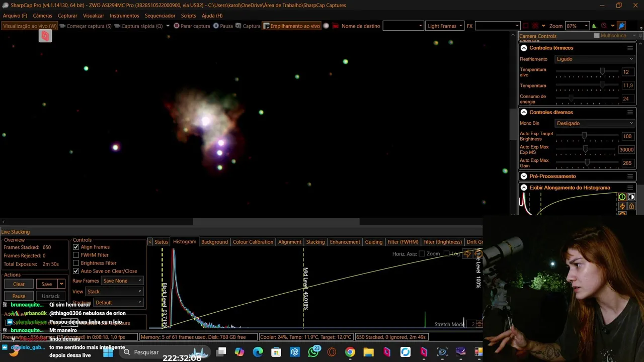Open the View Stack dropdown
The image size is (644, 362).
(114, 292)
